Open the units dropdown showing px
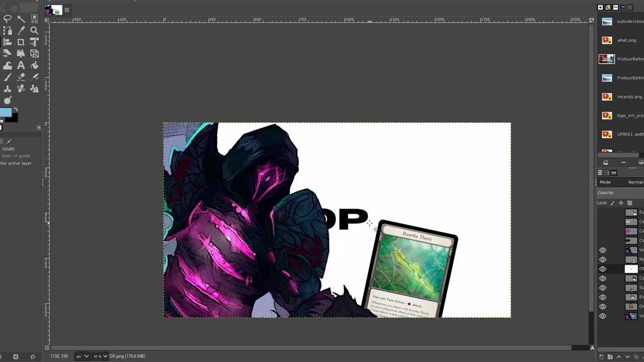 click(82, 356)
